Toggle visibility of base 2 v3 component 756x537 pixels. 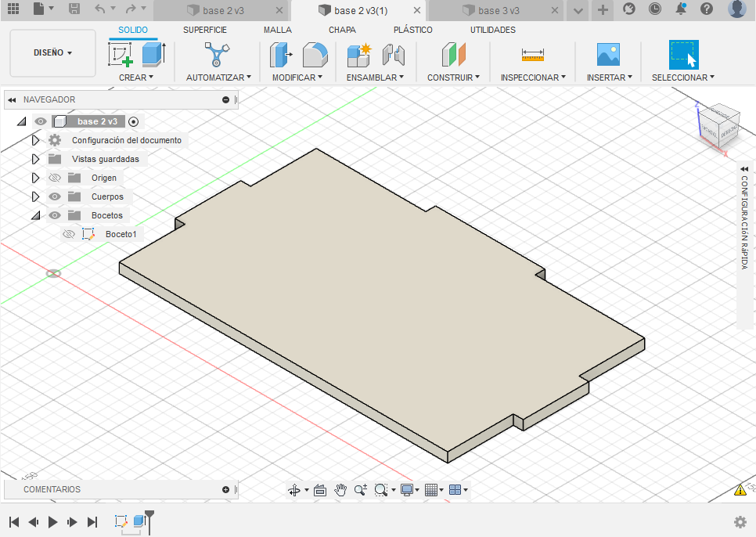point(41,121)
